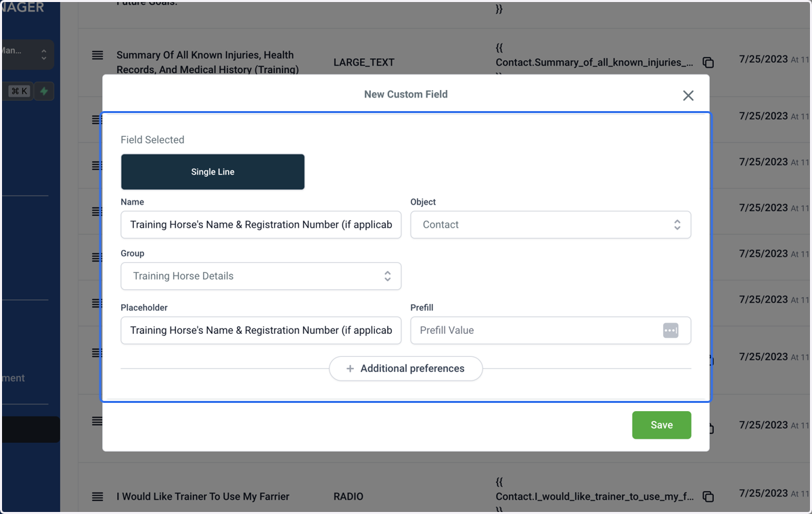Copy the Summary of all known injuries key
The width and height of the screenshot is (812, 514).
708,62
